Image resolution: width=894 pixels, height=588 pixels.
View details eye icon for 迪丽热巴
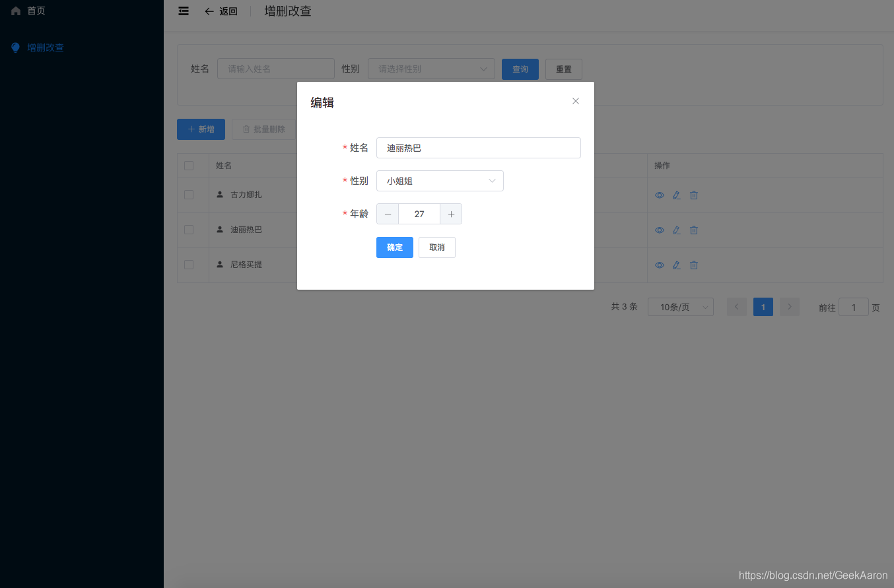(660, 230)
